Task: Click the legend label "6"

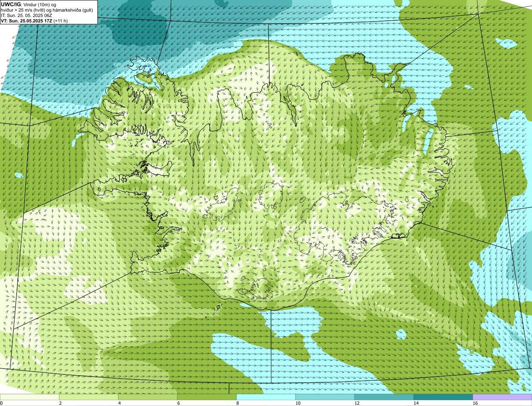Action: (x=178, y=403)
